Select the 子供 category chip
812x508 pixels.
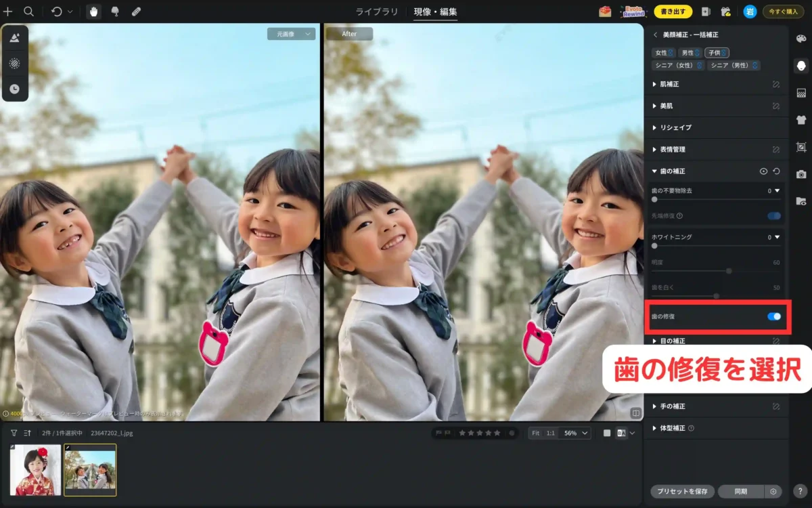(x=717, y=53)
